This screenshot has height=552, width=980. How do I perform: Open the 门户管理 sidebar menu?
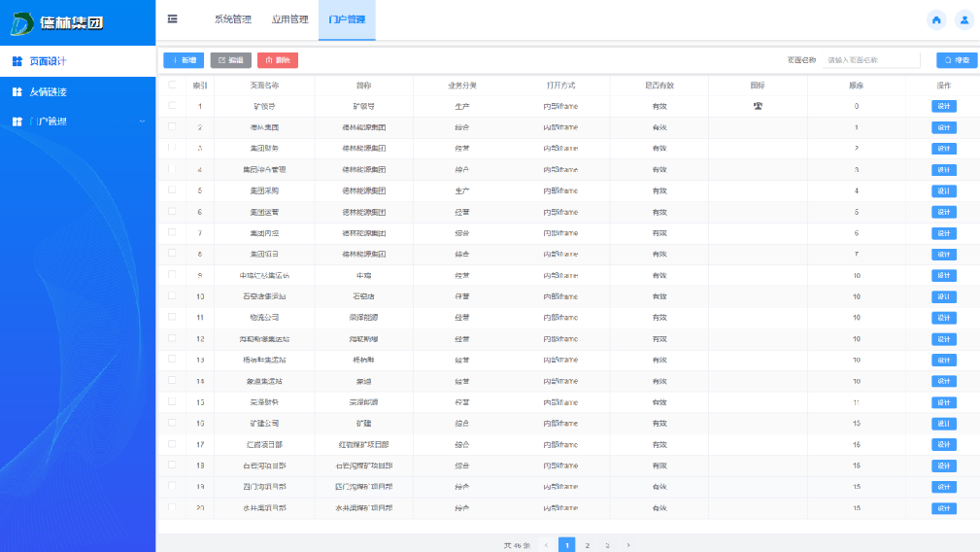78,121
